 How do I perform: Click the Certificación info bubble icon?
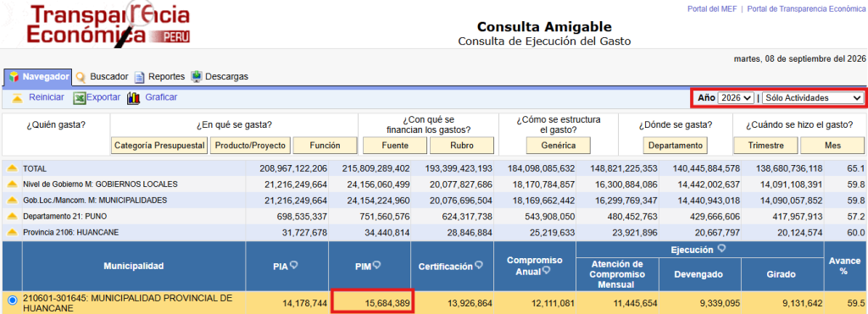point(479,266)
